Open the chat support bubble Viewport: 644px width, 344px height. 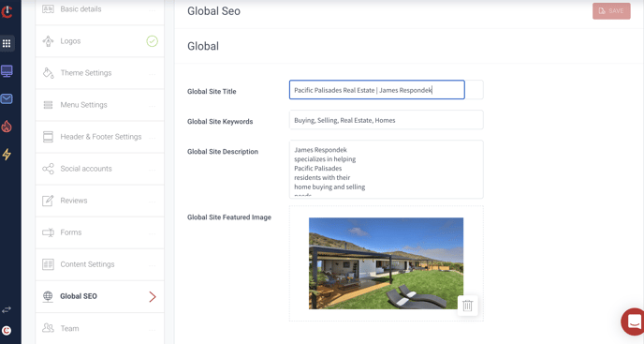634,322
